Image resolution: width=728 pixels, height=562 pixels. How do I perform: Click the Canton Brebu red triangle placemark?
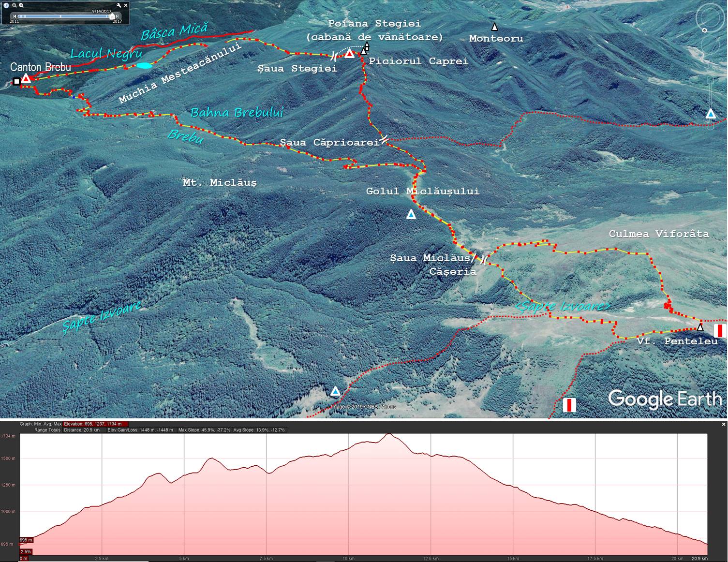tap(26, 79)
